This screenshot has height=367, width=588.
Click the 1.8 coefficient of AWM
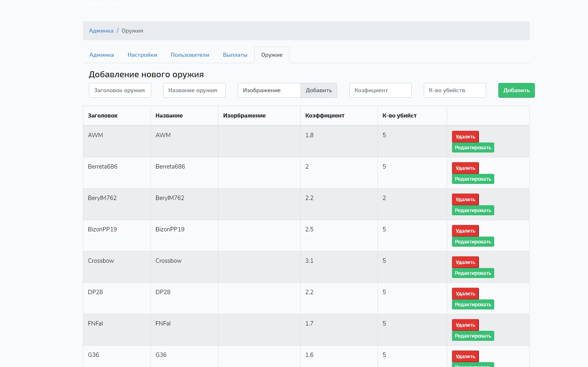309,135
